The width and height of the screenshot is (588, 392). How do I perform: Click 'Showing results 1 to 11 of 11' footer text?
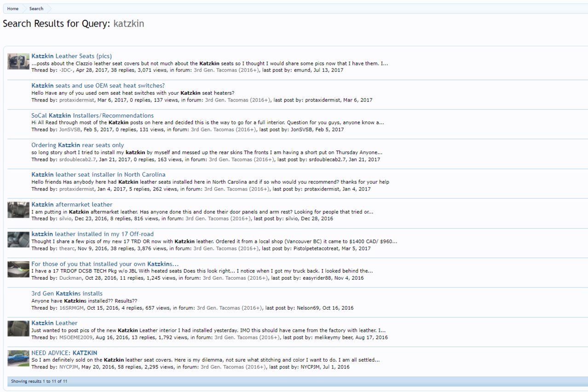(x=39, y=381)
